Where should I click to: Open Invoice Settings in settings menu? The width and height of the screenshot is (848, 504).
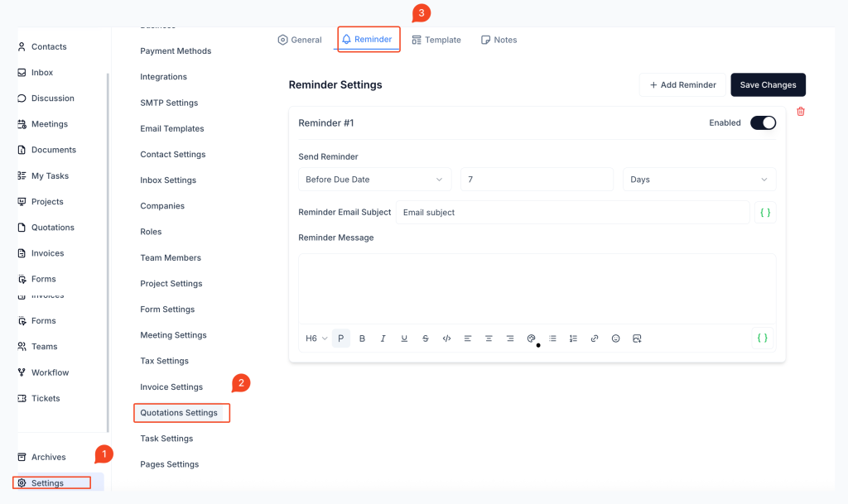[x=171, y=386]
